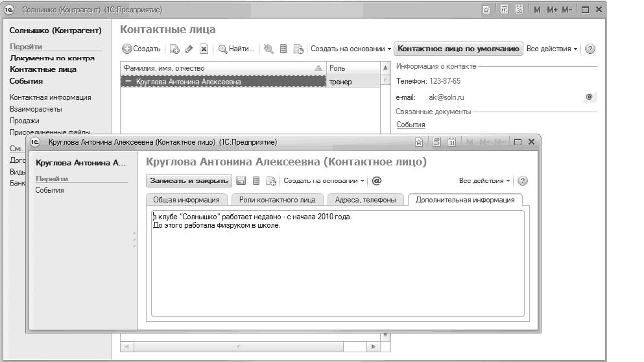Click the save diskette icon in contact window
This screenshot has height=362, width=644.
[241, 181]
